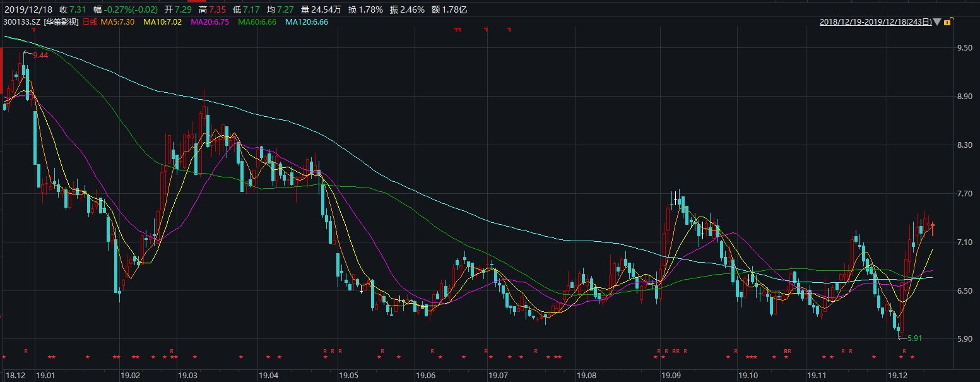
Task: Select the green MA60 legend label
Action: coord(259,22)
